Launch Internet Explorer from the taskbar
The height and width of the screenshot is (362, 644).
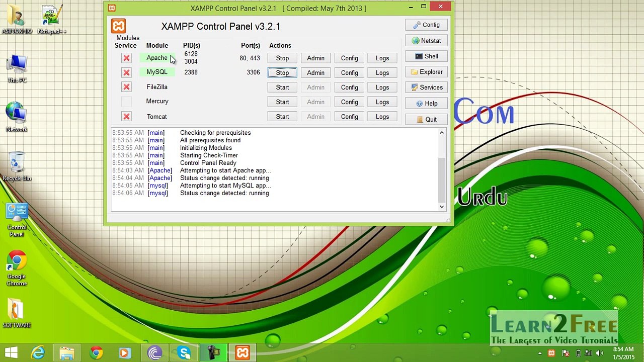[38, 353]
